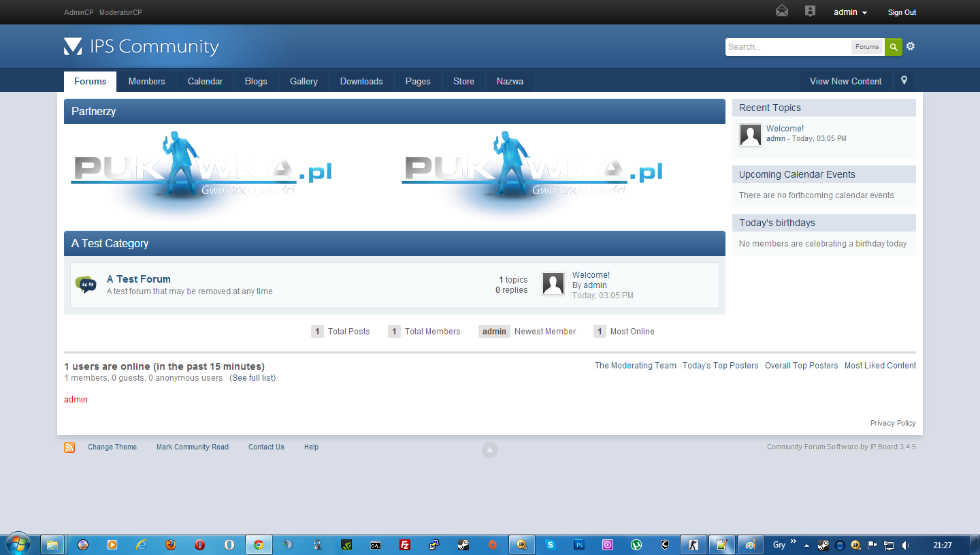Click the Sign Out link
This screenshot has width=980, height=555.
(x=902, y=12)
